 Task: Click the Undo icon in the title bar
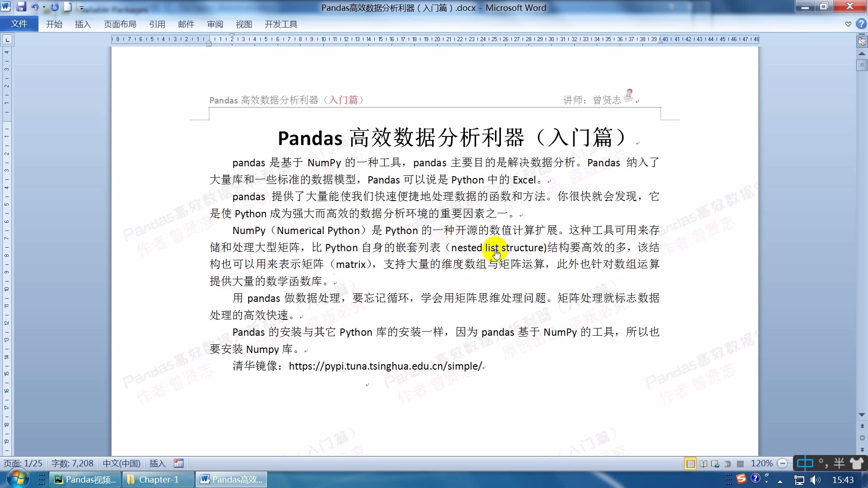click(34, 7)
